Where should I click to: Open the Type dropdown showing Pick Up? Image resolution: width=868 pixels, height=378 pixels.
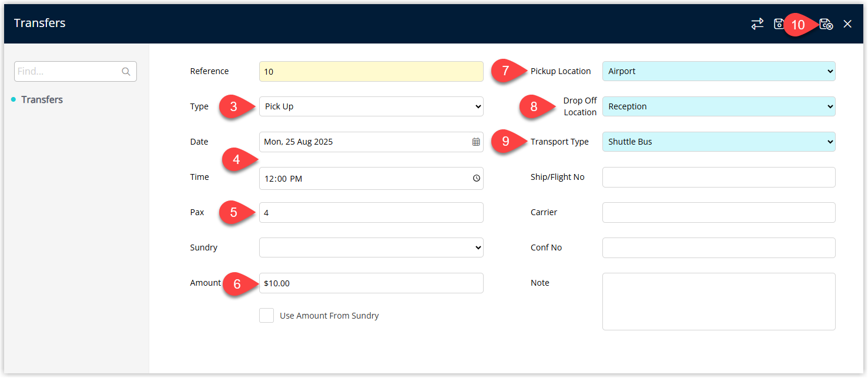click(x=371, y=106)
